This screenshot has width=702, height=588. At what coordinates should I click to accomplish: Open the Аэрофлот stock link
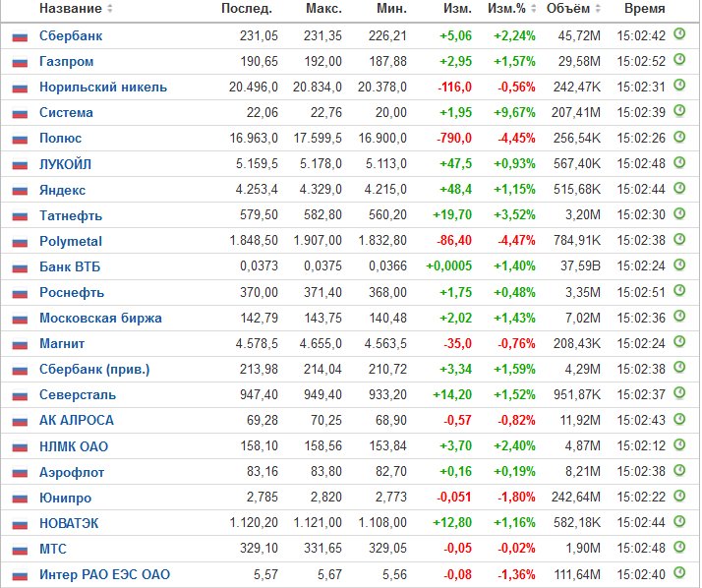72,472
